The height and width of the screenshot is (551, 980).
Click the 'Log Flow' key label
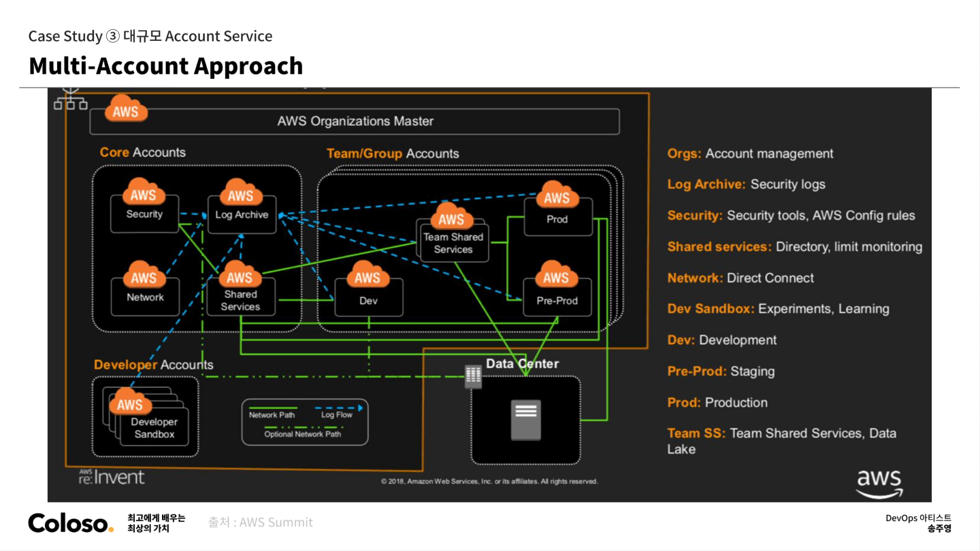click(337, 415)
